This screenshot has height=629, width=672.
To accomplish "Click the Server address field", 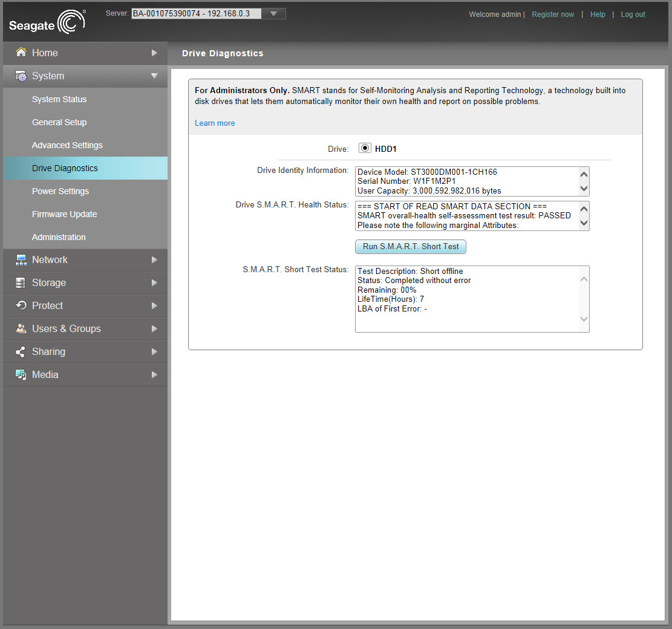I will (197, 14).
